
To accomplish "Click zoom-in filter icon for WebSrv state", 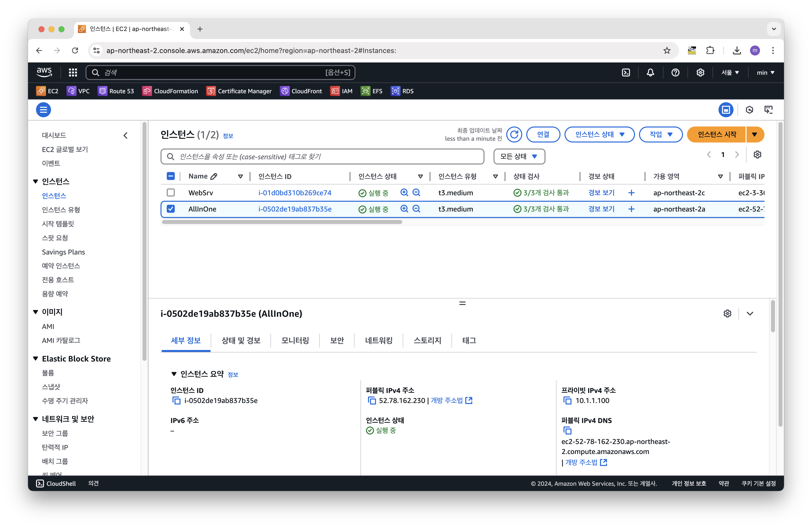I will pyautogui.click(x=404, y=193).
